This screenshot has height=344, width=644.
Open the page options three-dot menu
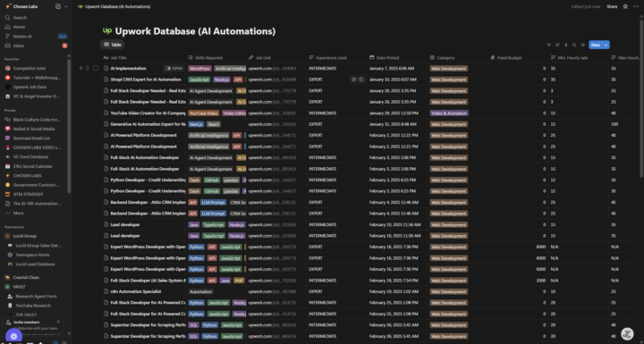click(636, 6)
